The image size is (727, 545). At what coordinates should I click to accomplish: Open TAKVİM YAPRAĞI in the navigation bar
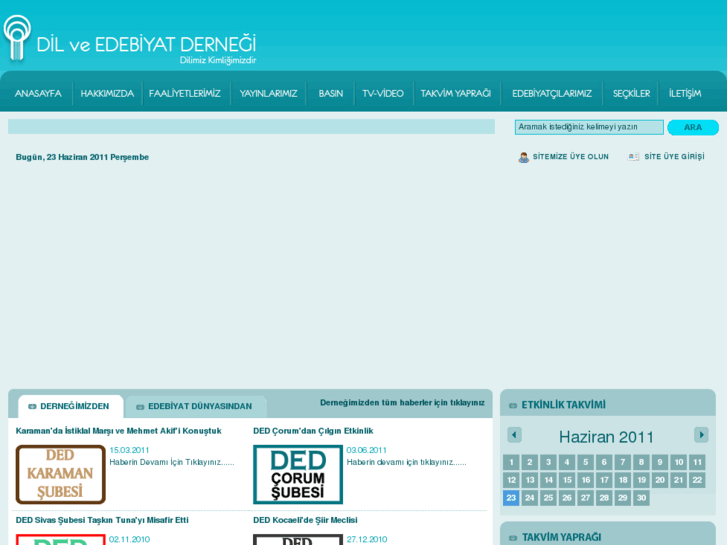456,94
